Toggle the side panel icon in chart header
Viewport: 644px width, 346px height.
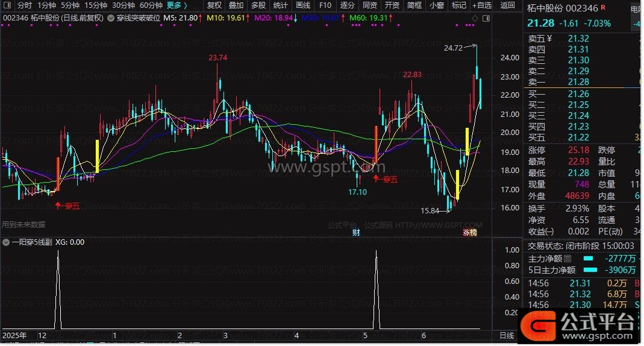pos(486,19)
